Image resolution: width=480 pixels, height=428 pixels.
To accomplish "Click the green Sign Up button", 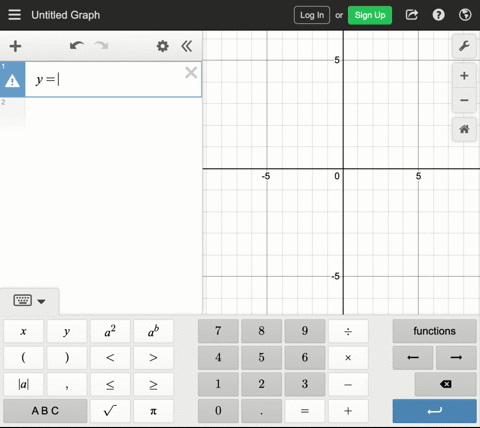I will [370, 15].
